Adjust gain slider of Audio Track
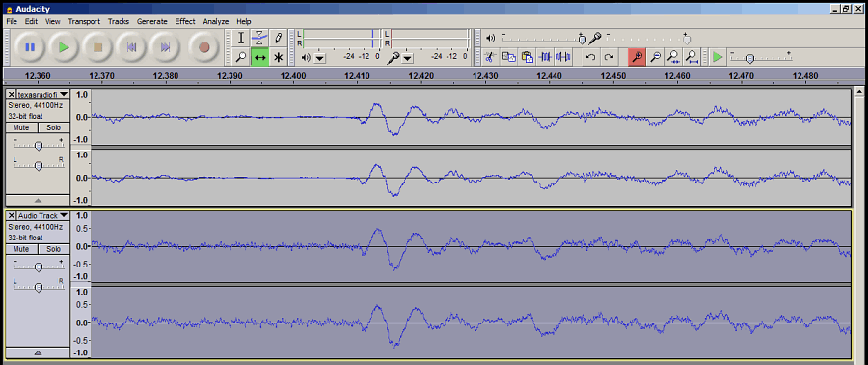The image size is (868, 365). click(x=39, y=267)
